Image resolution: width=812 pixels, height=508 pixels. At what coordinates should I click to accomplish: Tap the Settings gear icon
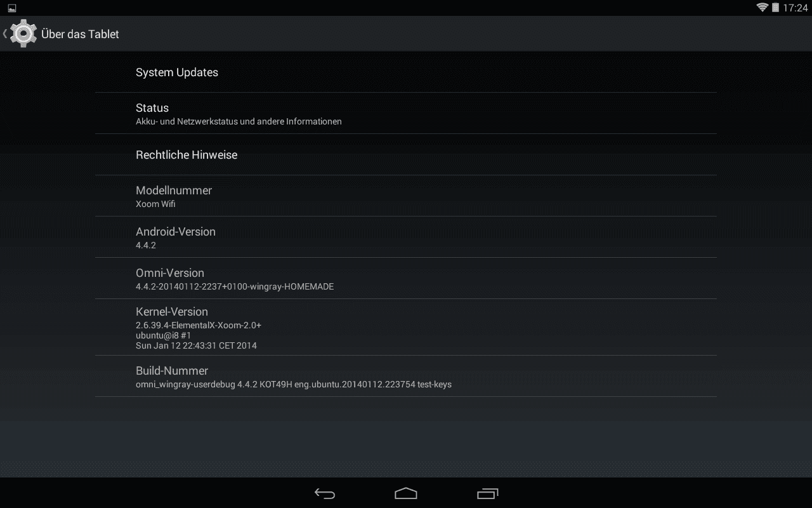pyautogui.click(x=23, y=34)
